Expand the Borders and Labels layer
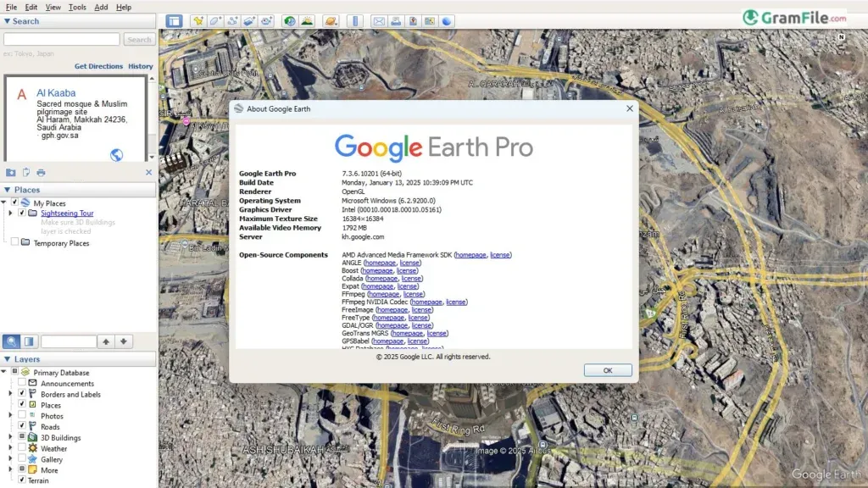The height and width of the screenshot is (488, 868). pyautogui.click(x=10, y=393)
